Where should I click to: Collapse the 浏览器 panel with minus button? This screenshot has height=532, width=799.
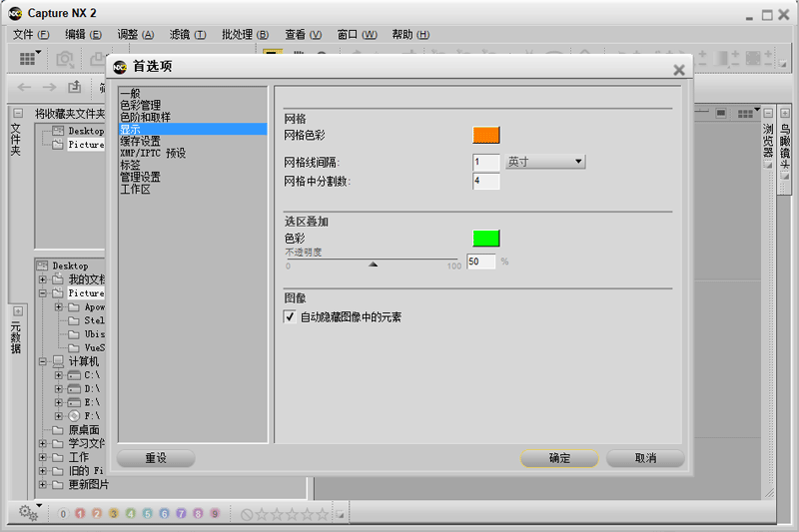[x=768, y=113]
